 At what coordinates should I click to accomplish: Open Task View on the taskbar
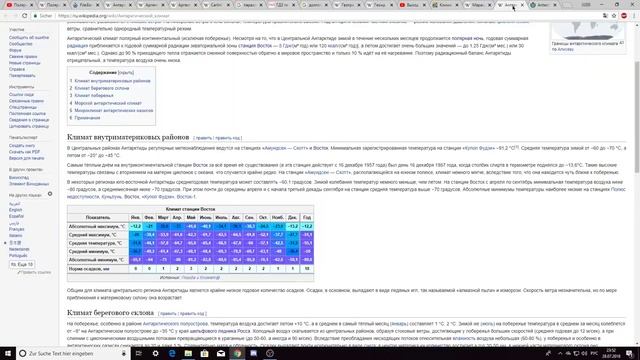coord(138,353)
